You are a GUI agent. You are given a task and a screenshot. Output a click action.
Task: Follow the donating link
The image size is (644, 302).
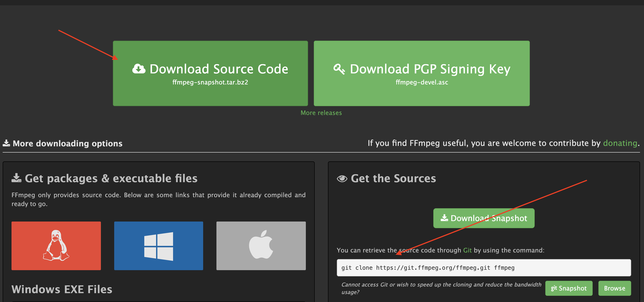tap(620, 143)
